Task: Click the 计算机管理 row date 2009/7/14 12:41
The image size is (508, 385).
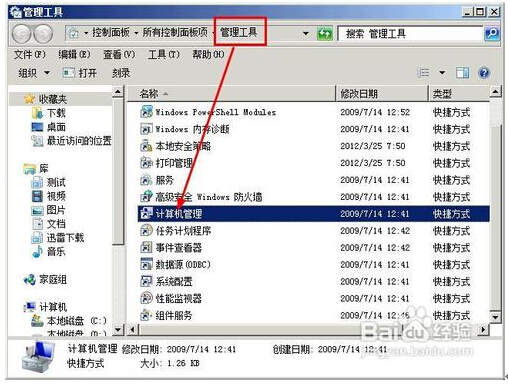Action: point(375,214)
